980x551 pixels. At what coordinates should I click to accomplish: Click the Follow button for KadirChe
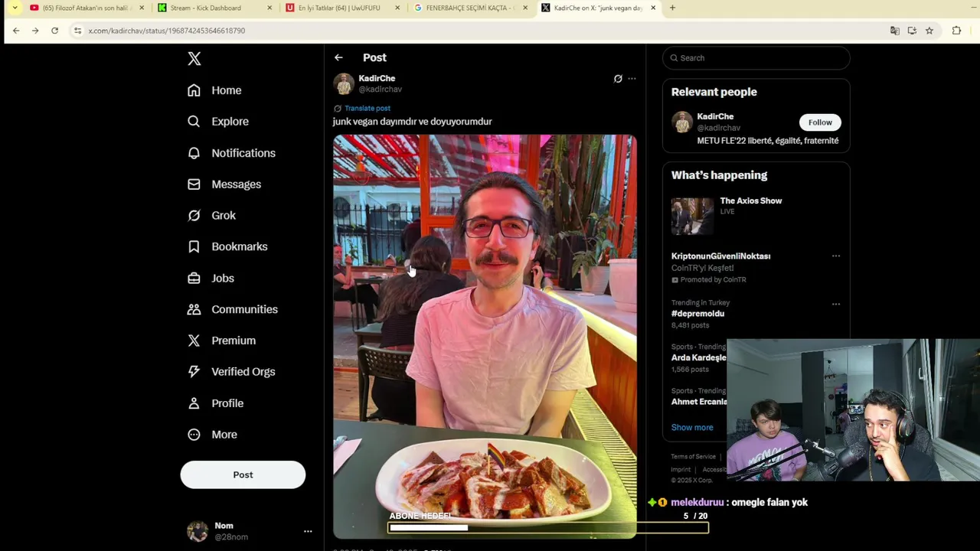[820, 122]
